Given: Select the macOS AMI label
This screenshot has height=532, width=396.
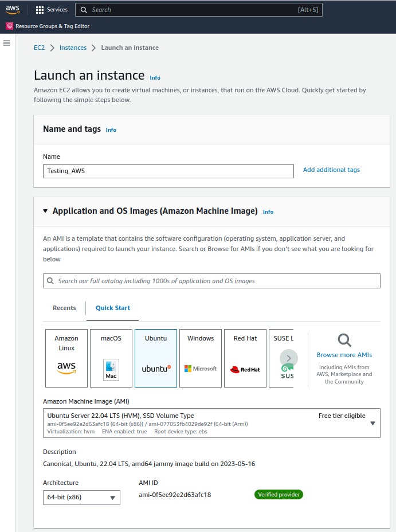Looking at the screenshot, I should point(111,338).
